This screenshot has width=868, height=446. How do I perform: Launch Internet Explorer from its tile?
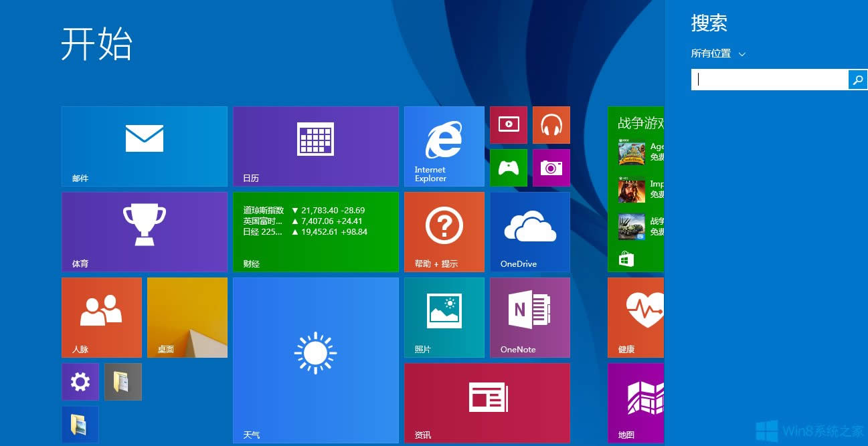[444, 146]
